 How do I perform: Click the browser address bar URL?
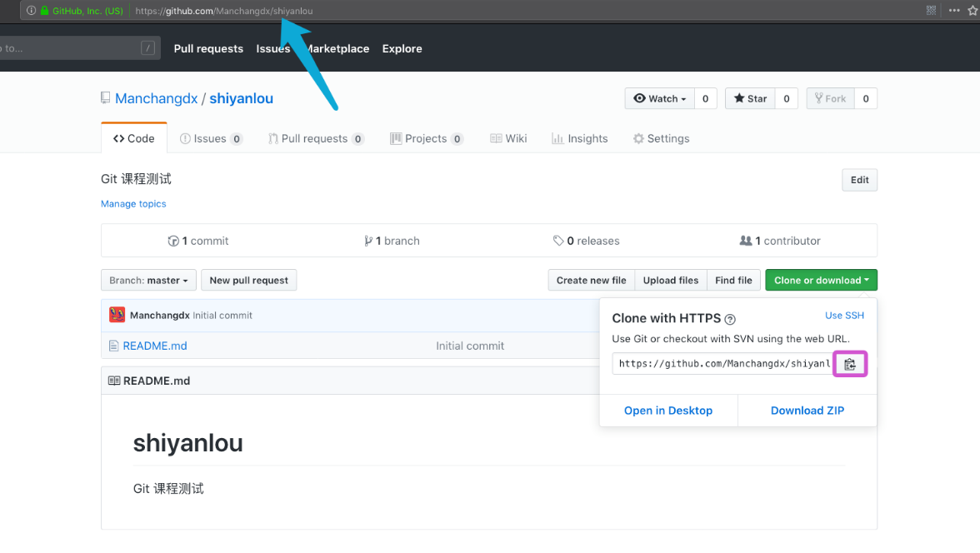[223, 11]
